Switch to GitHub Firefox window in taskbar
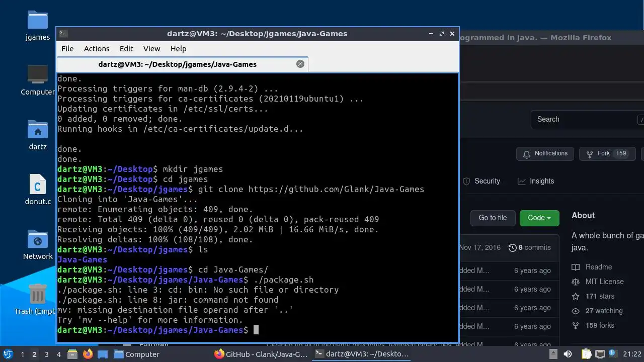 [261, 354]
